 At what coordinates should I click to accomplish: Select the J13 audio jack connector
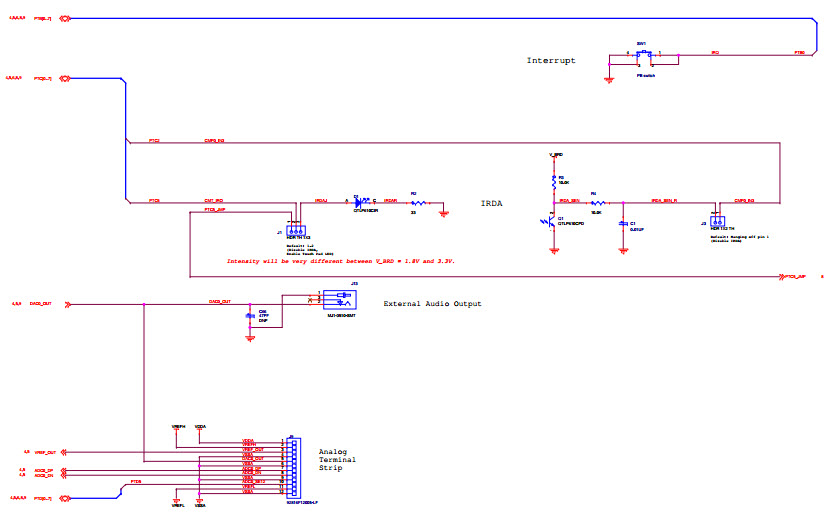pos(340,299)
